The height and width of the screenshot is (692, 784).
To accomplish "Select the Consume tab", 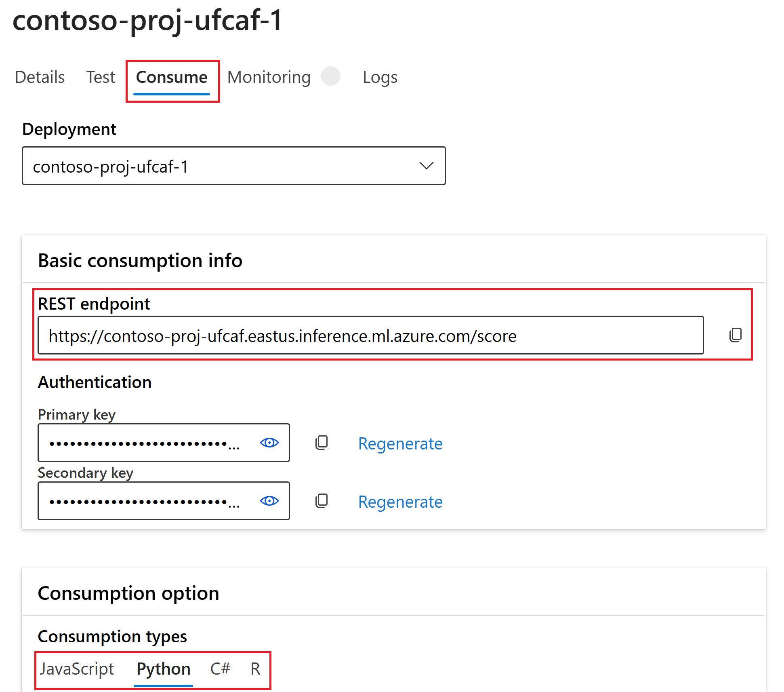I will tap(172, 77).
